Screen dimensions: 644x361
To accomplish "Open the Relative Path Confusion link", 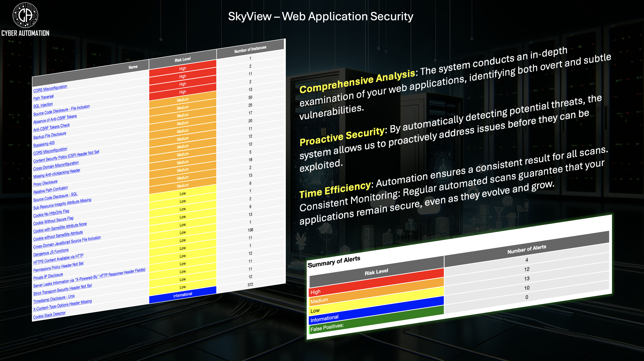I will point(50,190).
